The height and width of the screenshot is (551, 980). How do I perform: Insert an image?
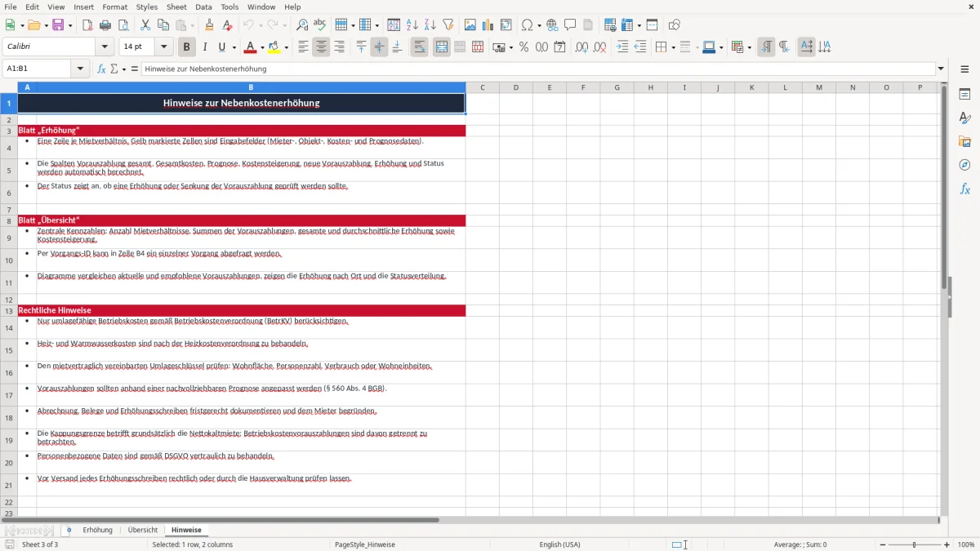[470, 25]
